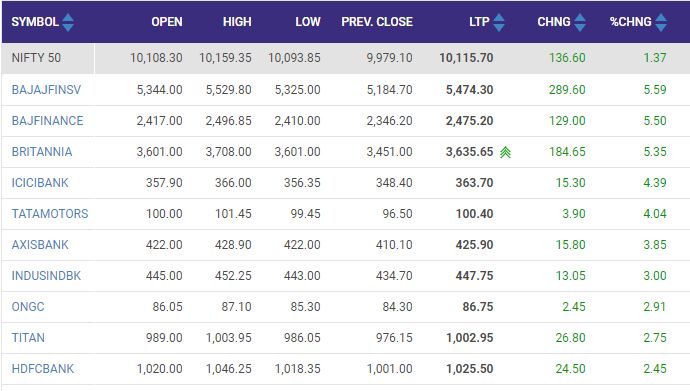
Task: Open BAJAJFINSV stock link
Action: tap(46, 90)
